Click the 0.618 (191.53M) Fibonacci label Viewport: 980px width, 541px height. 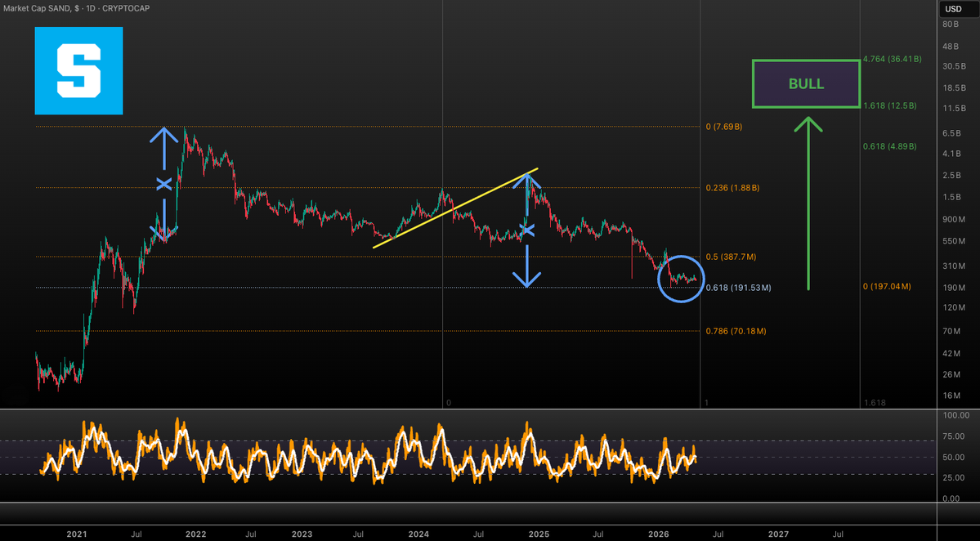(738, 288)
